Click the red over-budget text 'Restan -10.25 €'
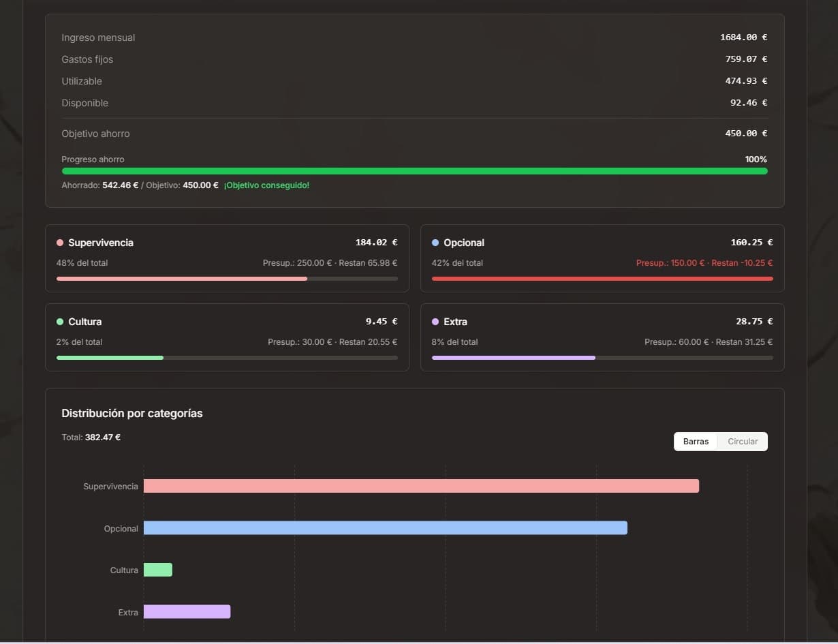838x644 pixels. pos(742,263)
